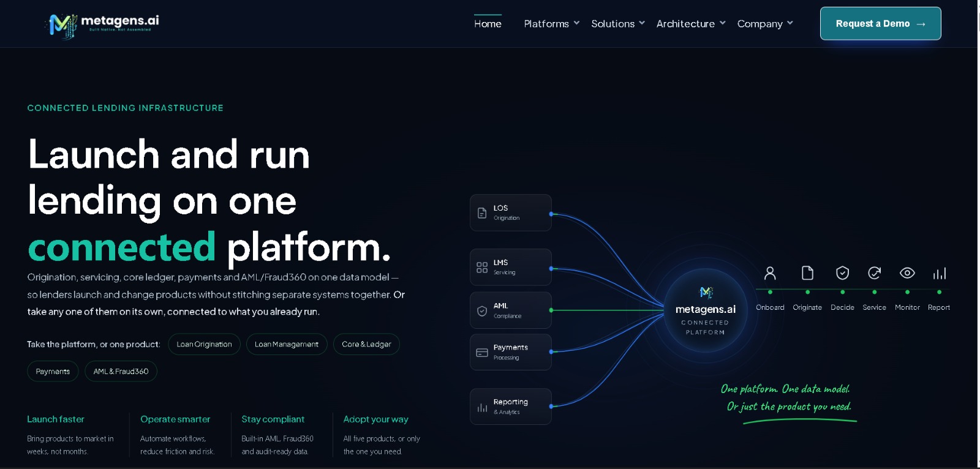The height and width of the screenshot is (469, 980).
Task: Expand the Company dropdown menu
Action: (765, 24)
